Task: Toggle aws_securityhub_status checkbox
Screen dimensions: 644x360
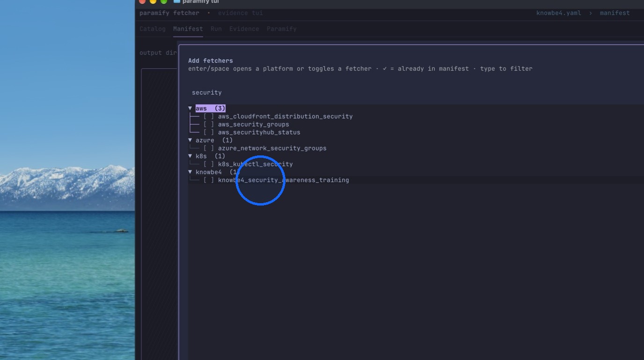Action: tap(209, 132)
